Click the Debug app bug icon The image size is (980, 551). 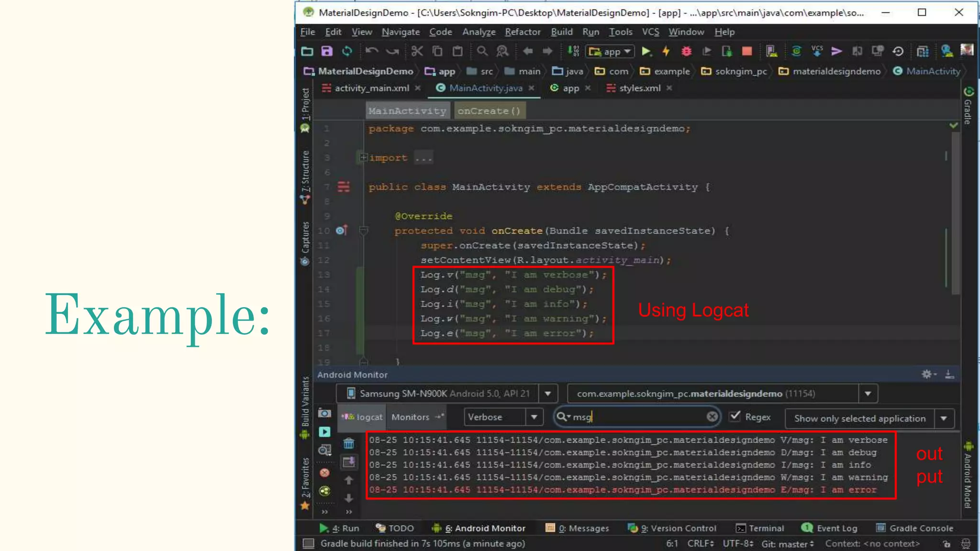coord(686,51)
